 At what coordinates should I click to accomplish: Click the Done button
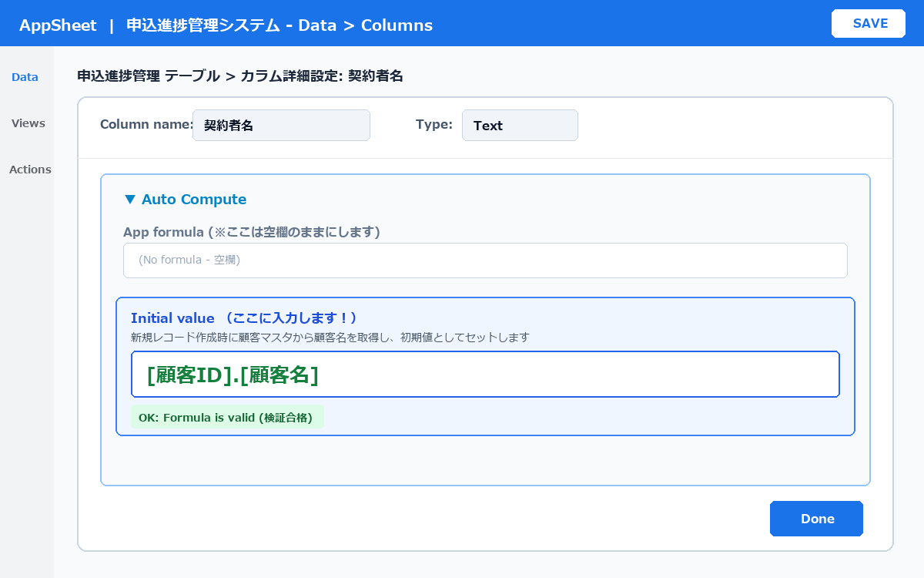(x=816, y=519)
